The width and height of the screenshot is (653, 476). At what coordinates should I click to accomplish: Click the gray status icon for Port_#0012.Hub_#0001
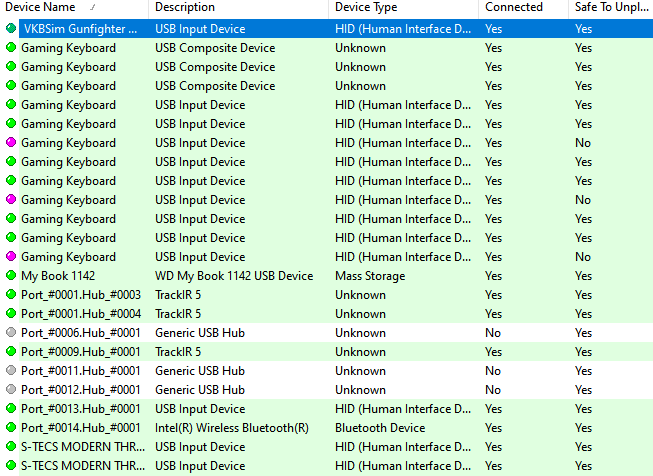point(11,390)
